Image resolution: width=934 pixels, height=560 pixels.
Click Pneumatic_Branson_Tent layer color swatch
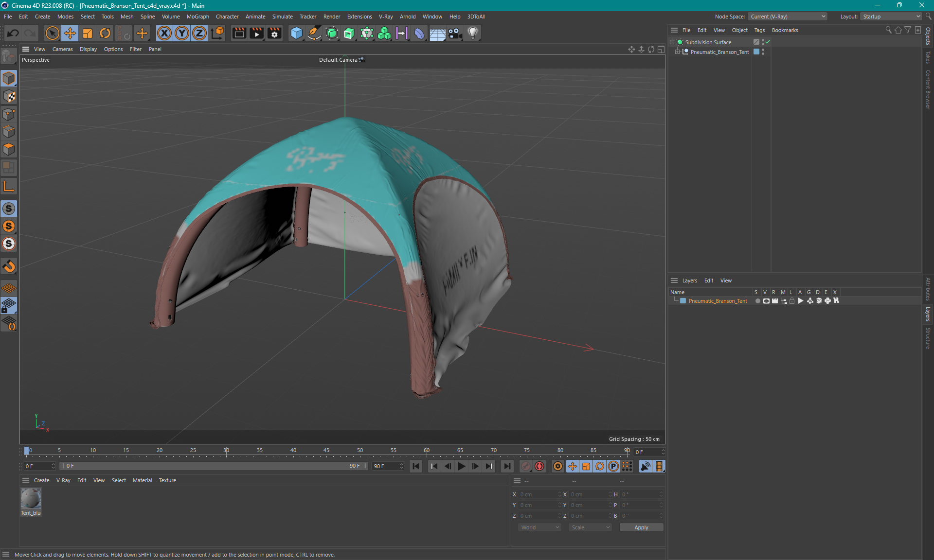(683, 301)
